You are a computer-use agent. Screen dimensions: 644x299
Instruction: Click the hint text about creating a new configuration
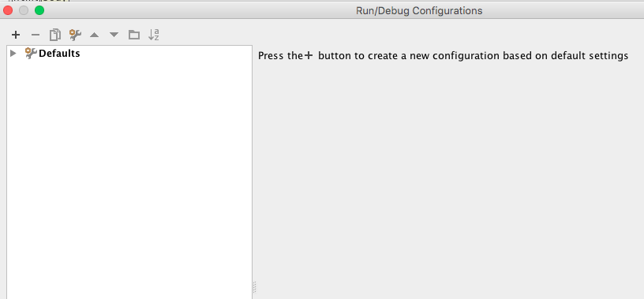coord(444,56)
